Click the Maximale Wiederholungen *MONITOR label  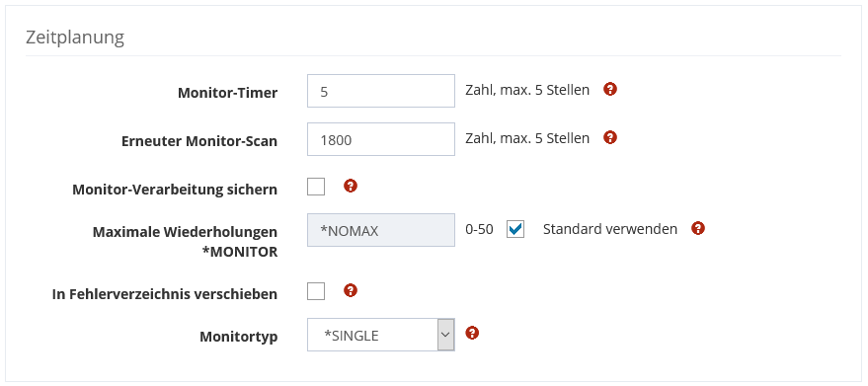[x=185, y=242]
